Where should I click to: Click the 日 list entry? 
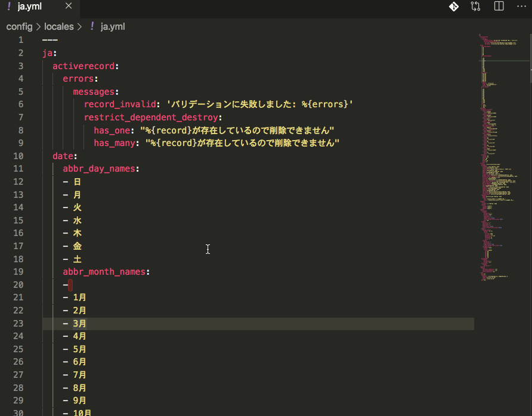click(77, 182)
